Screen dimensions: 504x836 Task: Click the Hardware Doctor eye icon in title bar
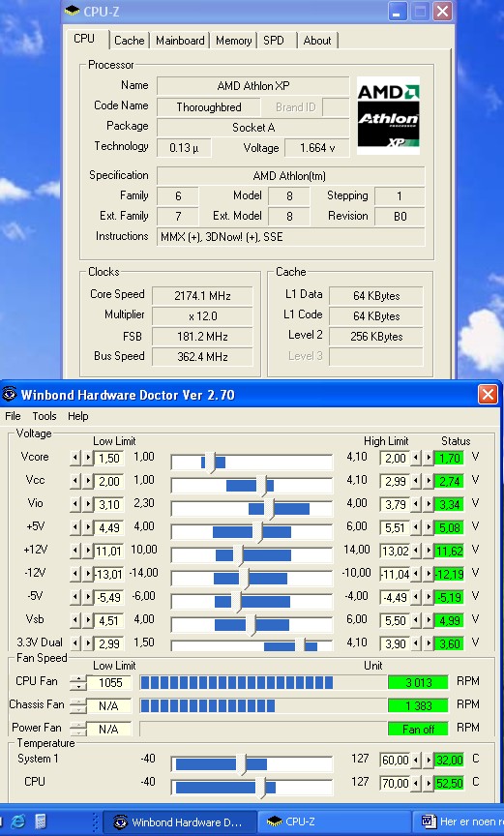pos(10,395)
